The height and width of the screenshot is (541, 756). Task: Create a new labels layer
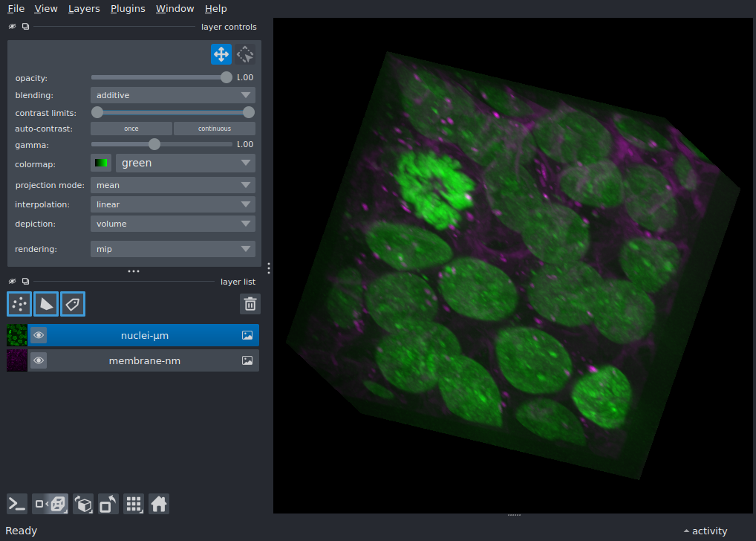coord(73,303)
